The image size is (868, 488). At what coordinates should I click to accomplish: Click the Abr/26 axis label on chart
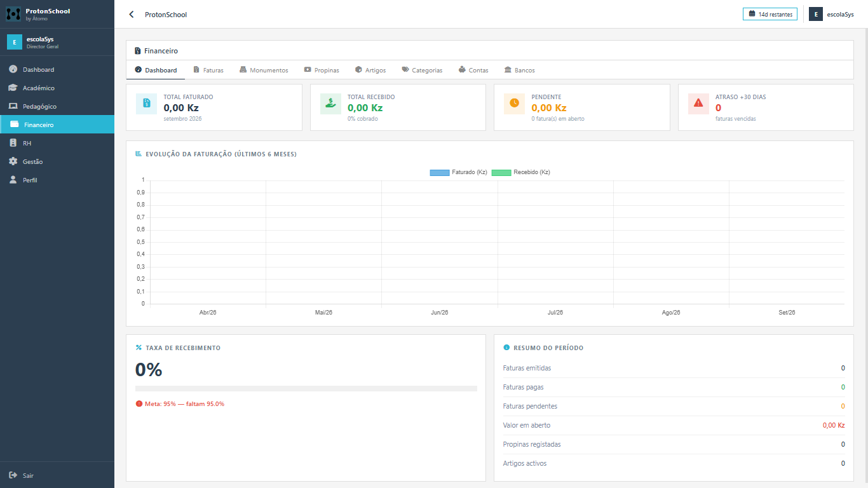pyautogui.click(x=208, y=313)
